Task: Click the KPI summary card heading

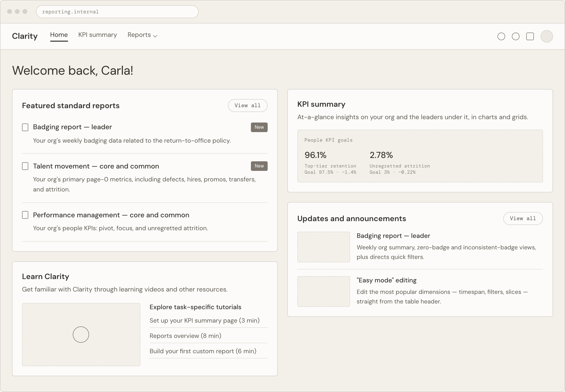Action: coord(321,104)
